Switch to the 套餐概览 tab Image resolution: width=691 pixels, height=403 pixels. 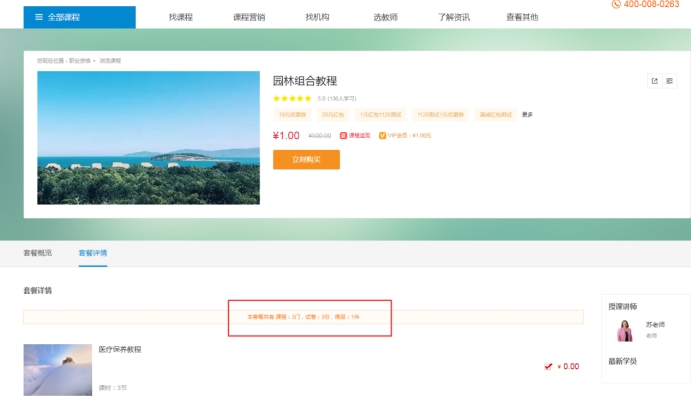pyautogui.click(x=37, y=253)
